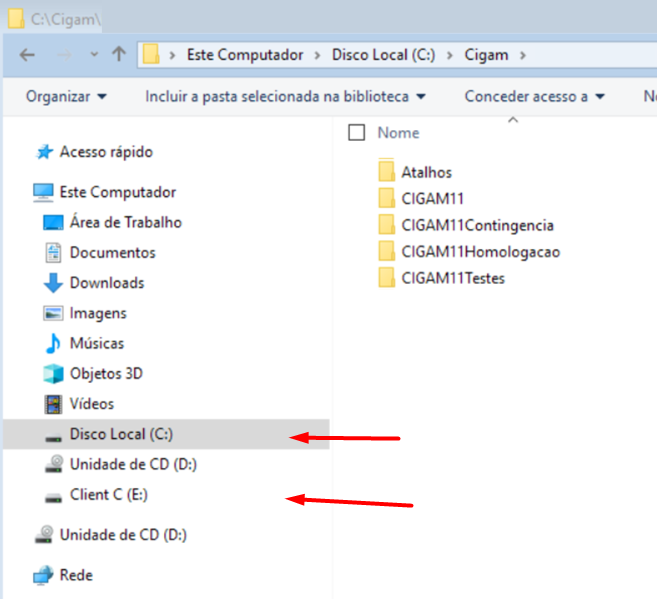Open the Organizar menu
This screenshot has width=657, height=599.
click(66, 97)
